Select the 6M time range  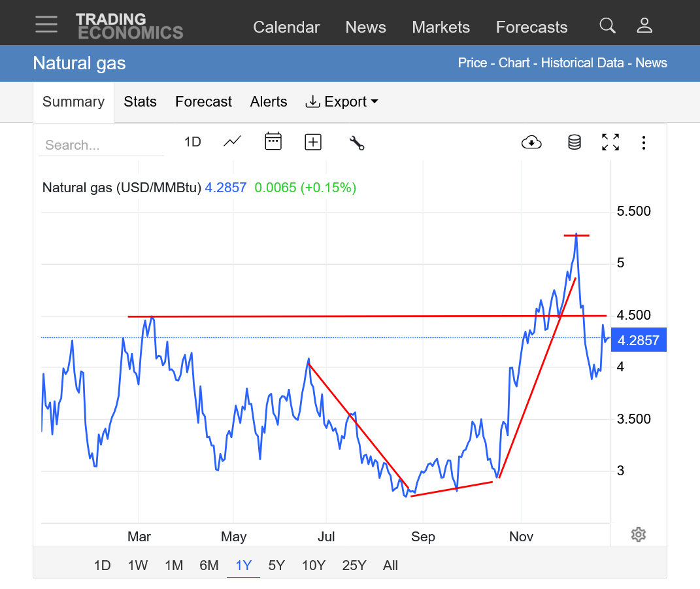tap(208, 565)
